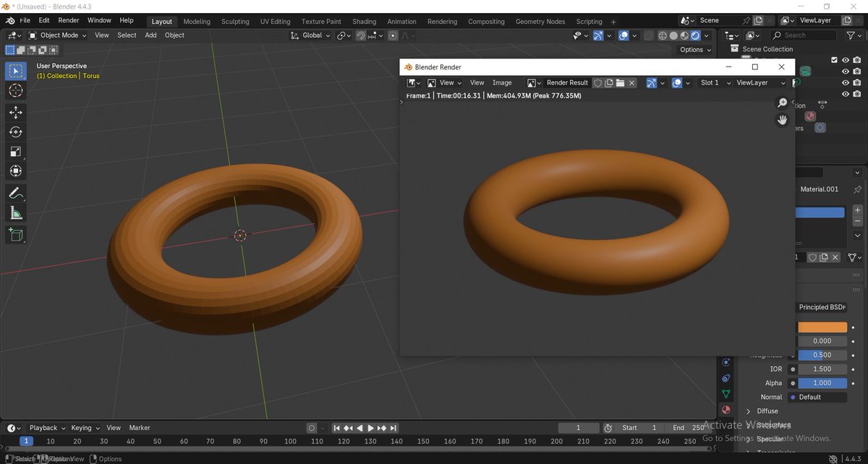
Task: Toggle viewport overlays in the 3D viewport header
Action: tap(624, 35)
